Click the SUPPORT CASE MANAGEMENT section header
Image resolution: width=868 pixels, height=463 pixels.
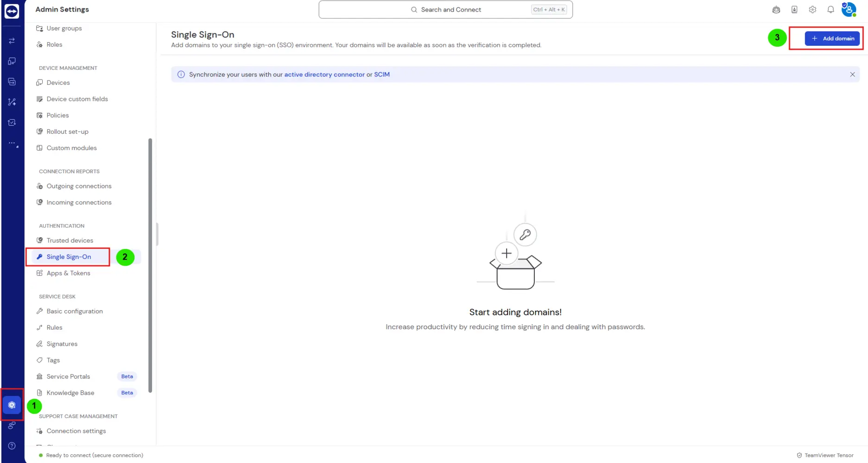coord(78,416)
